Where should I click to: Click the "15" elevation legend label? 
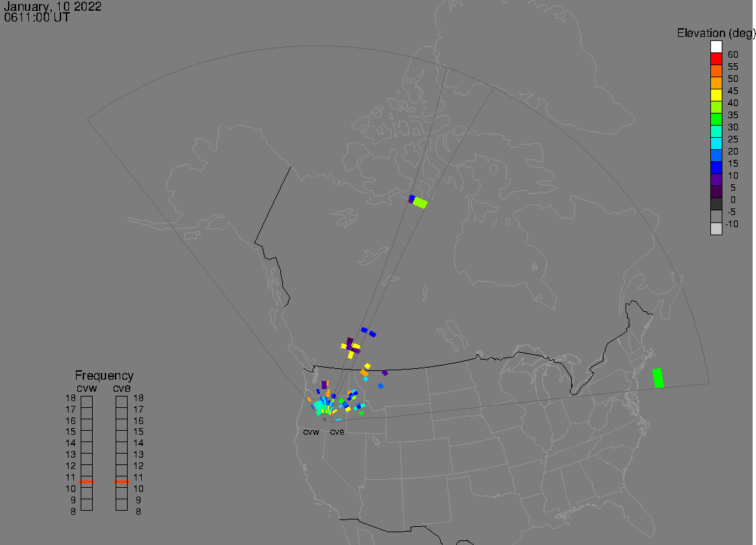(733, 163)
